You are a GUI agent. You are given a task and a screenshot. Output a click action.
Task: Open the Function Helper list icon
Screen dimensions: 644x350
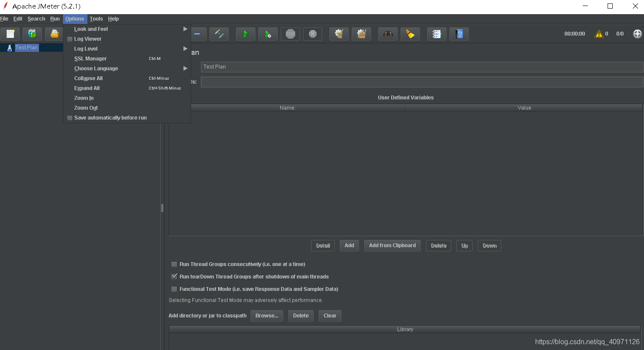(437, 34)
